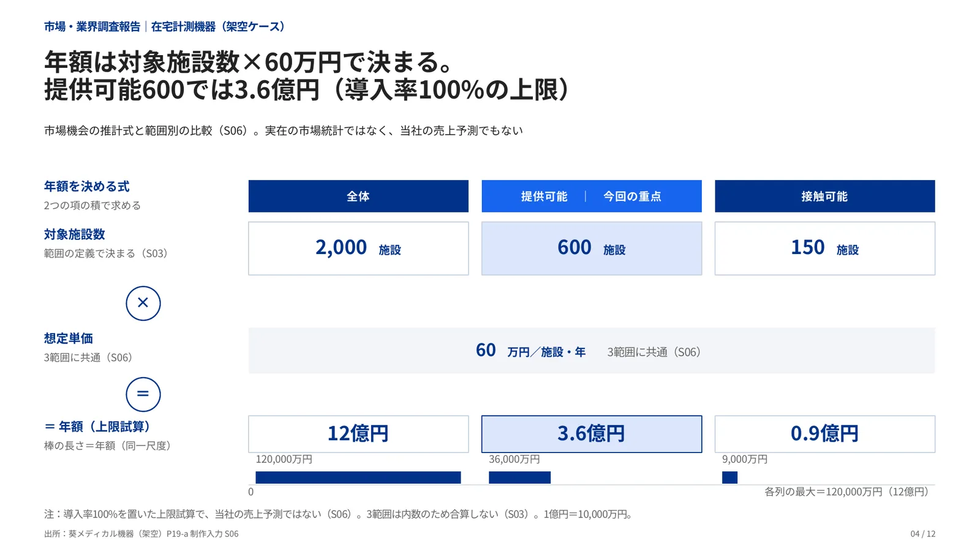Click the 12億円 result box
This screenshot has height=551, width=980.
click(x=358, y=434)
